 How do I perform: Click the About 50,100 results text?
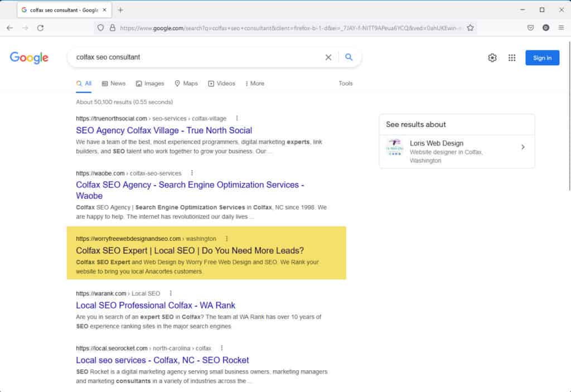pos(124,102)
